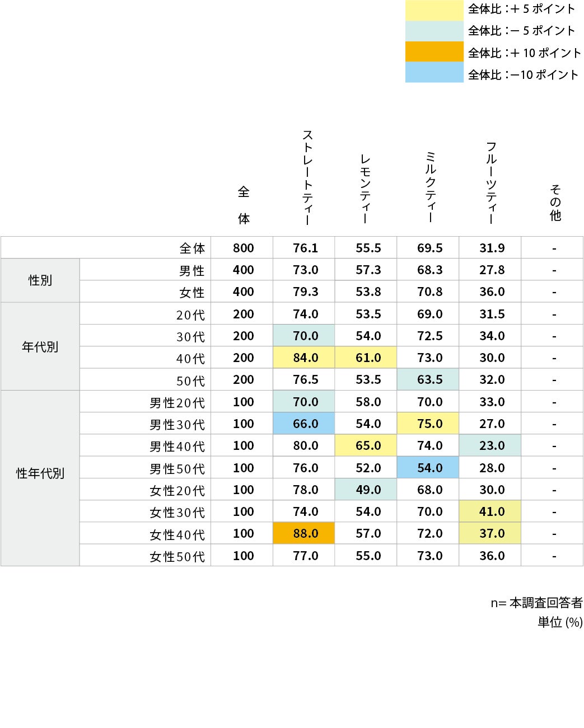Select the highlighted 41.0 fruit tea cell
This screenshot has width=584, height=728.
tap(490, 511)
